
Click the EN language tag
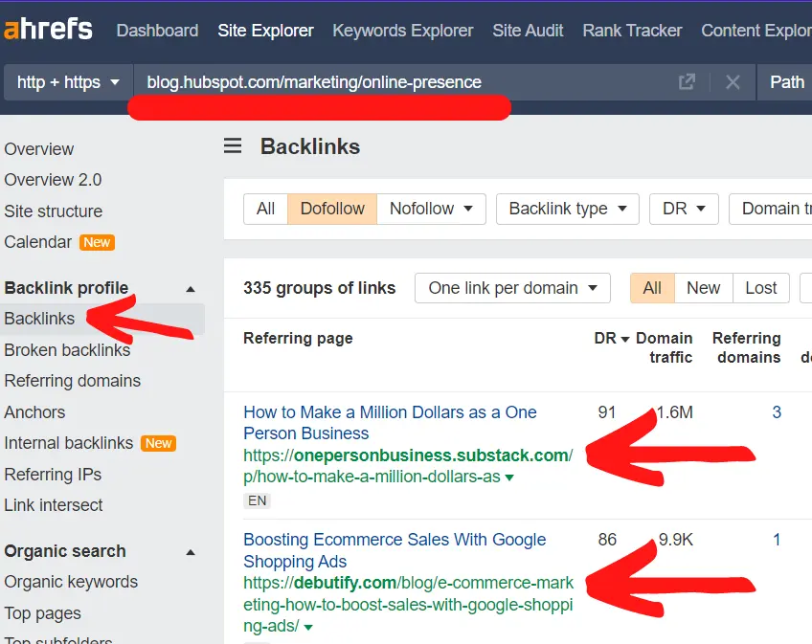(257, 500)
